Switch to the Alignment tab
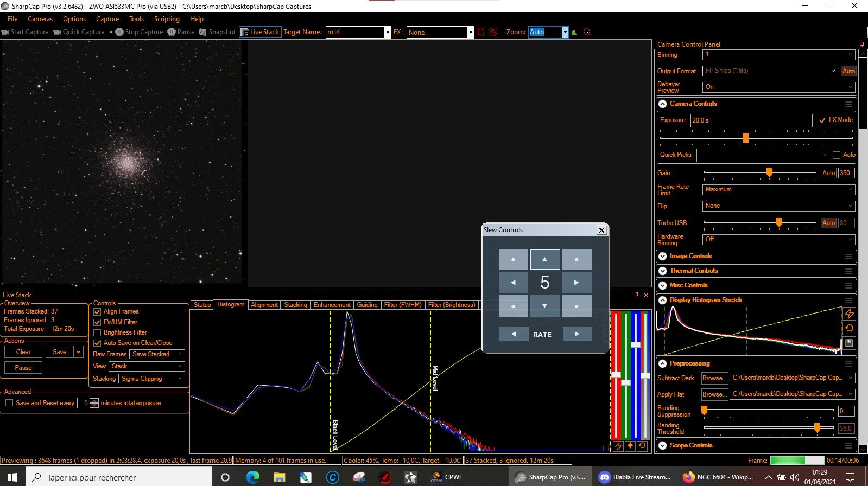This screenshot has height=486, width=868. point(264,305)
